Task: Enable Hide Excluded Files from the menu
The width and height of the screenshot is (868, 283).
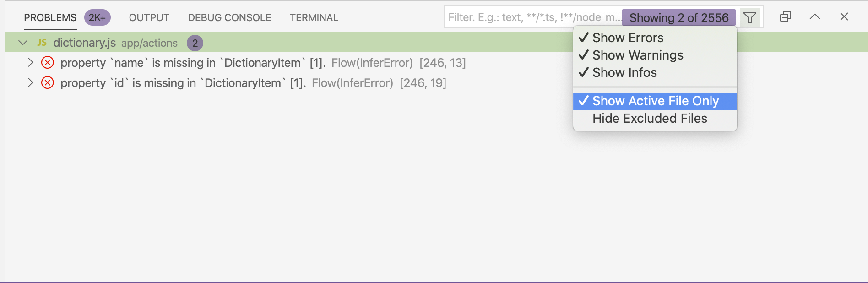Action: point(650,118)
